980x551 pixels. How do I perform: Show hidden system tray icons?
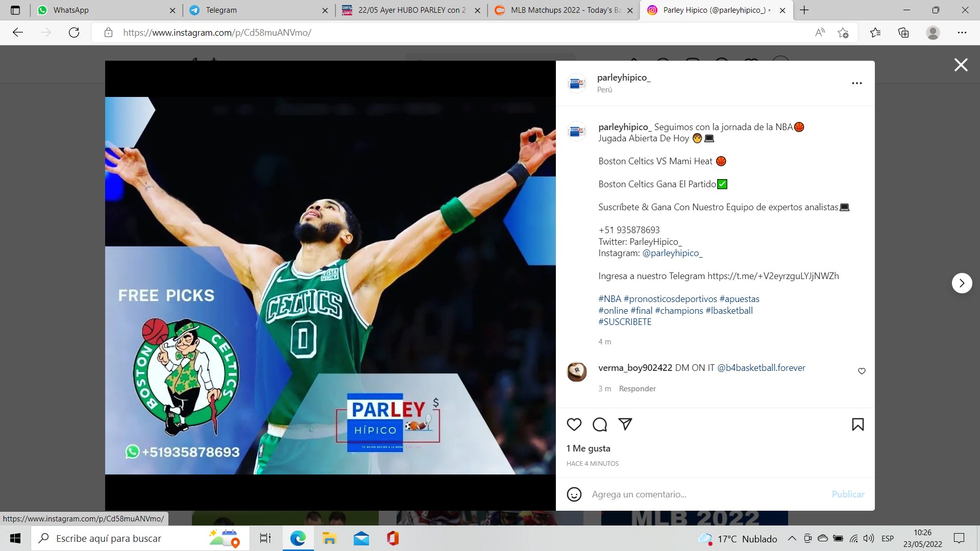click(x=792, y=538)
